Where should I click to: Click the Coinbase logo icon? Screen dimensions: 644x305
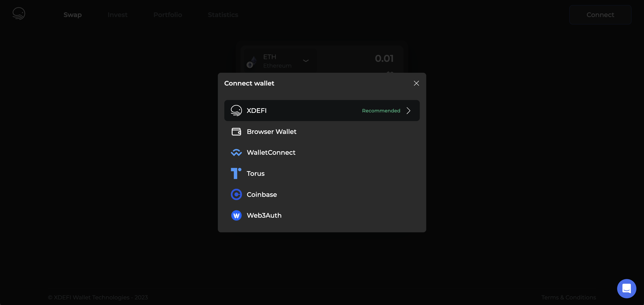tap(236, 194)
